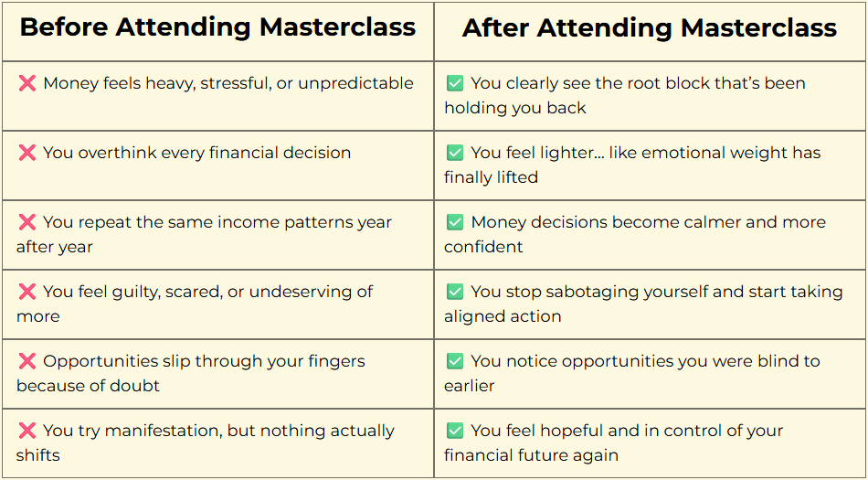Click the green check next to "You notice opportunities"
Image resolution: width=868 pixels, height=480 pixels.
click(454, 362)
